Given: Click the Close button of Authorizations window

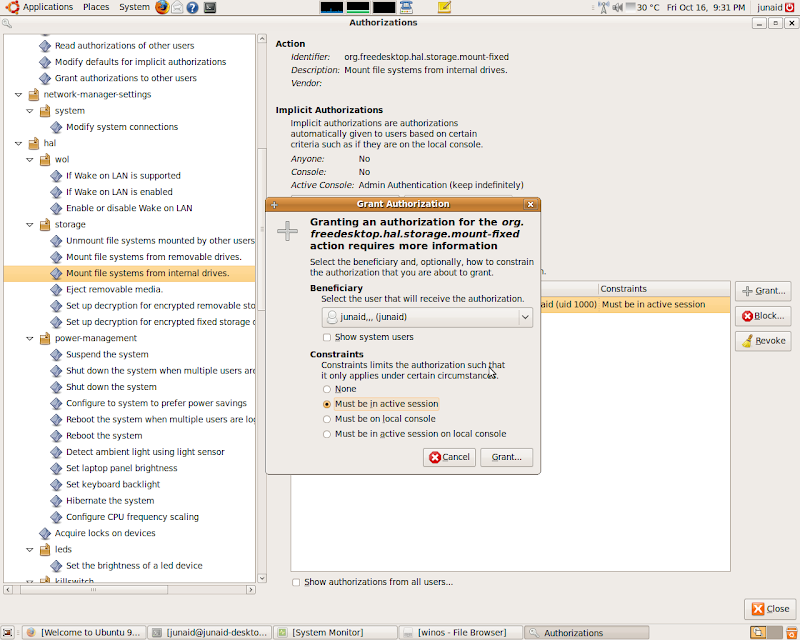Looking at the screenshot, I should pos(770,609).
